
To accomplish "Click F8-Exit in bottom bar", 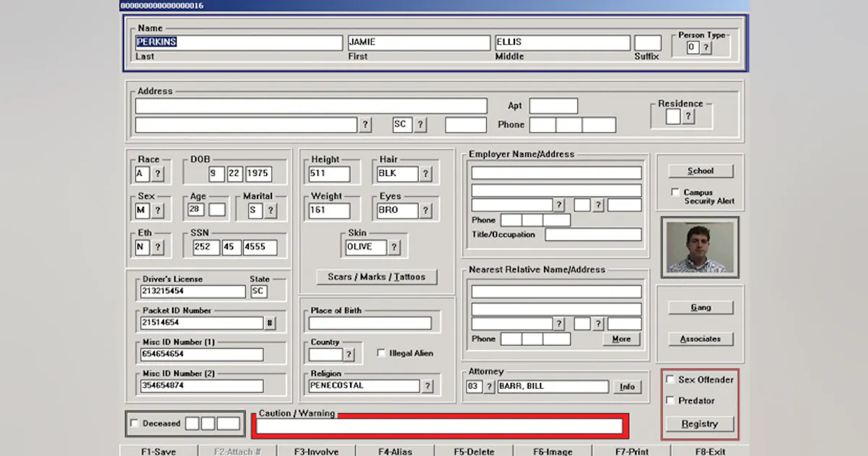I will (710, 451).
